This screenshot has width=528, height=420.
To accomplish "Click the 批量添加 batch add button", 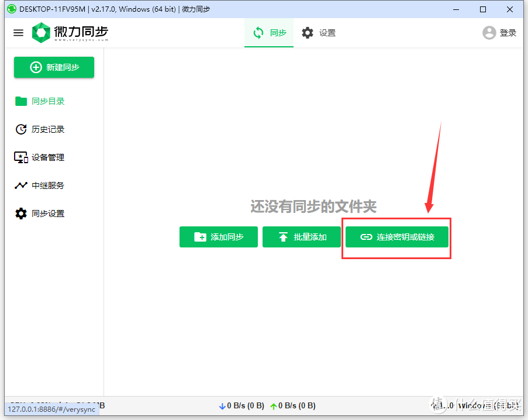I will tap(302, 237).
